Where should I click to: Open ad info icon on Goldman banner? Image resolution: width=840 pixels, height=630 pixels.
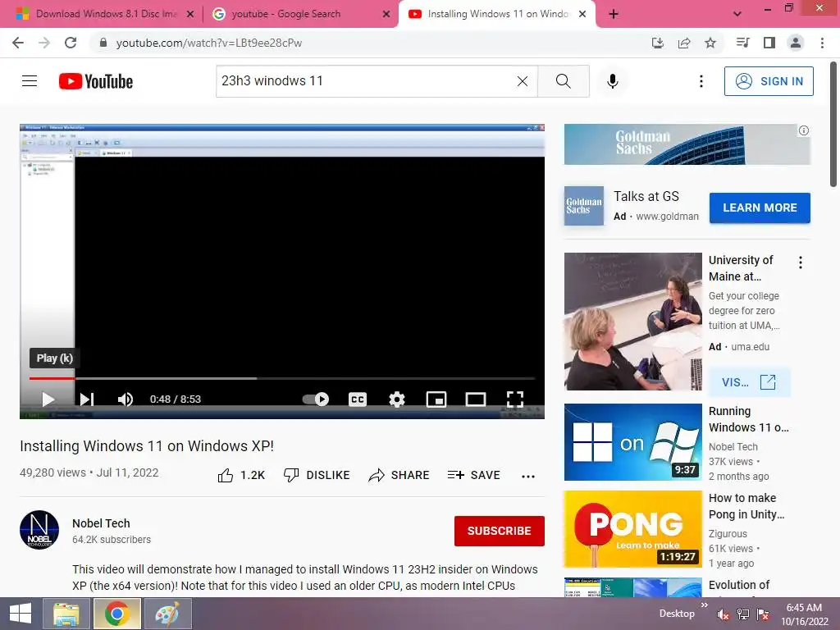pos(804,130)
